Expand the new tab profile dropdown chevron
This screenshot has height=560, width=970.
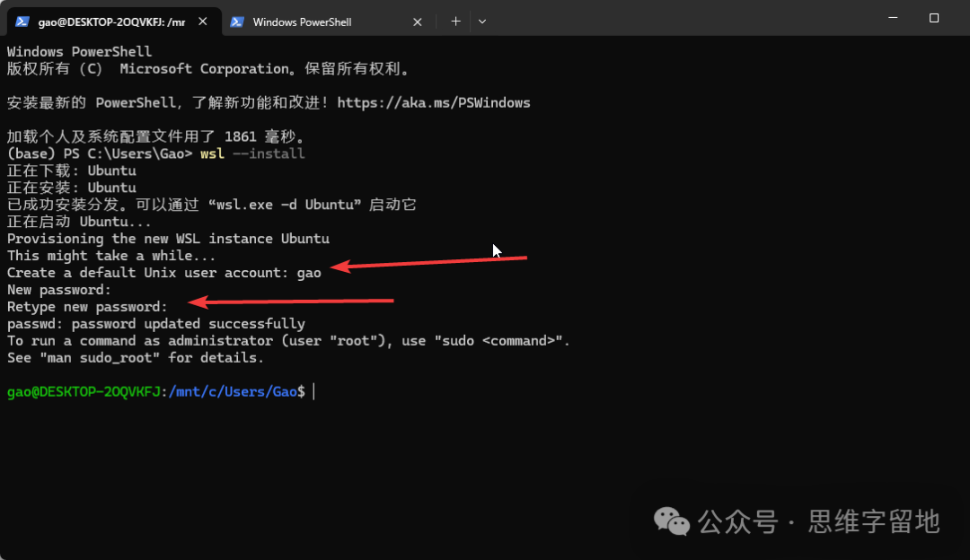(x=482, y=22)
